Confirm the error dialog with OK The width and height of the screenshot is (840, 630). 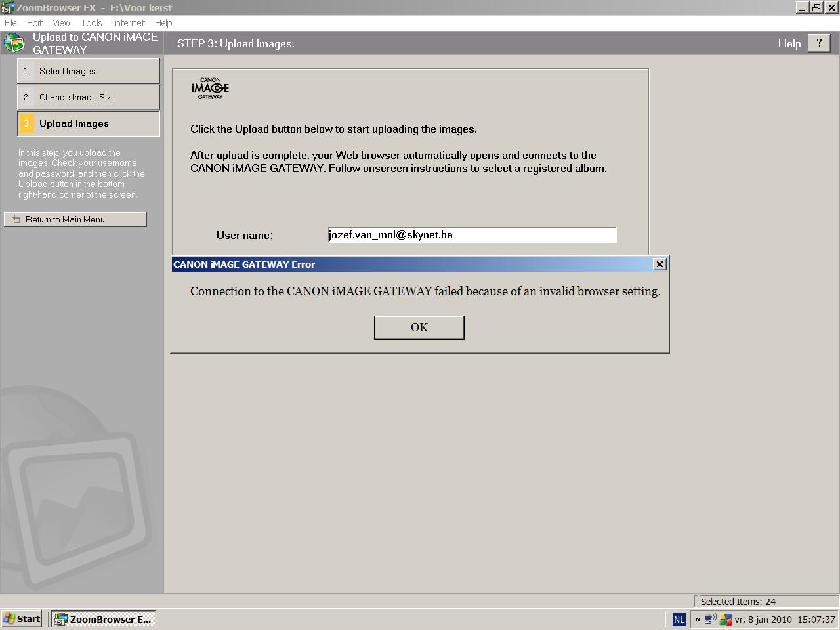[419, 327]
